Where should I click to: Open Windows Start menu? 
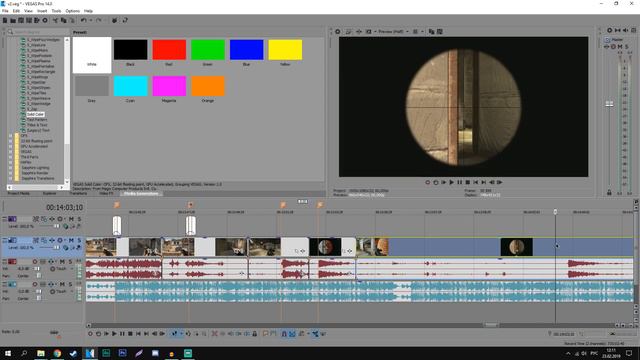pos(8,353)
